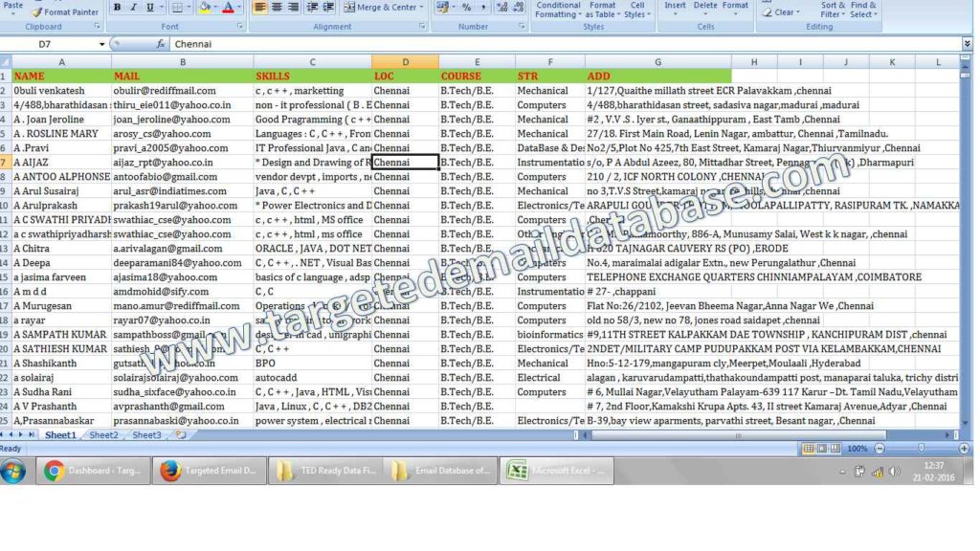Click Increase Decimal icon

[x=501, y=8]
